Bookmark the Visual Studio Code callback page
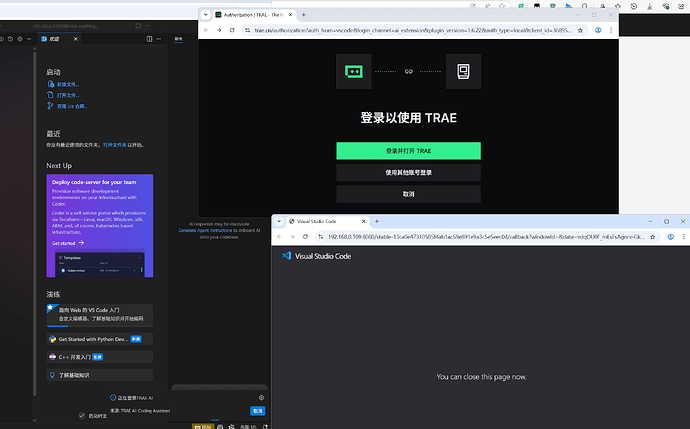690x429 pixels. pyautogui.click(x=653, y=237)
